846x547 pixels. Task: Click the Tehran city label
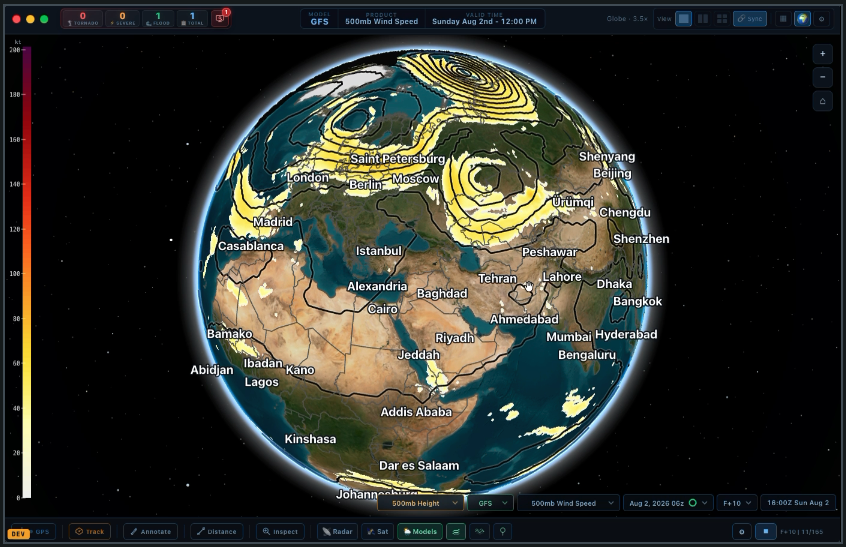coord(497,278)
